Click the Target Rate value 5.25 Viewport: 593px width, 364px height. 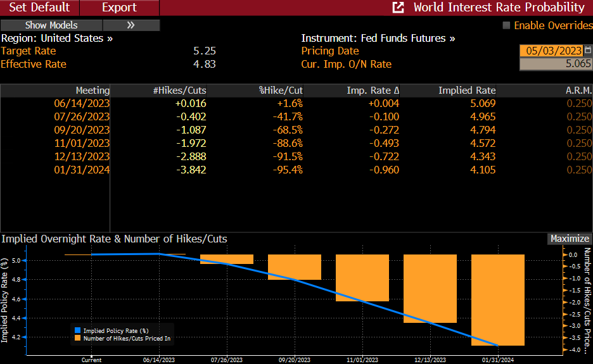pyautogui.click(x=205, y=51)
